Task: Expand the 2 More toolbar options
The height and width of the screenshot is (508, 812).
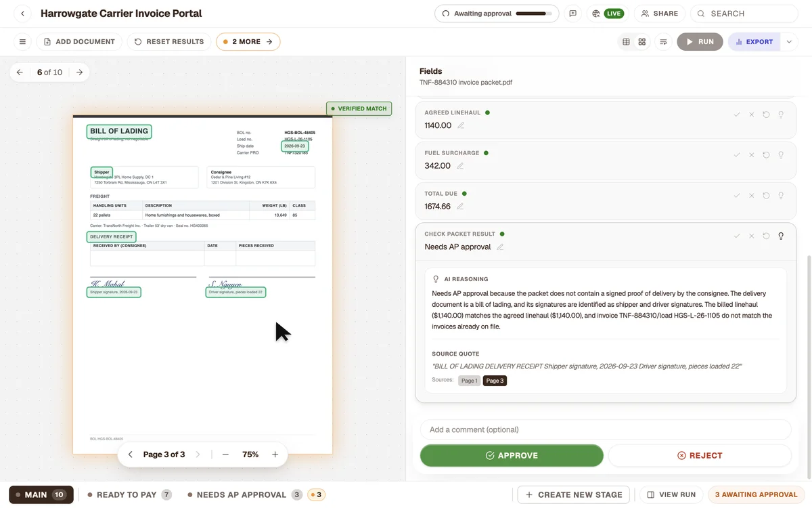Action: (x=248, y=42)
